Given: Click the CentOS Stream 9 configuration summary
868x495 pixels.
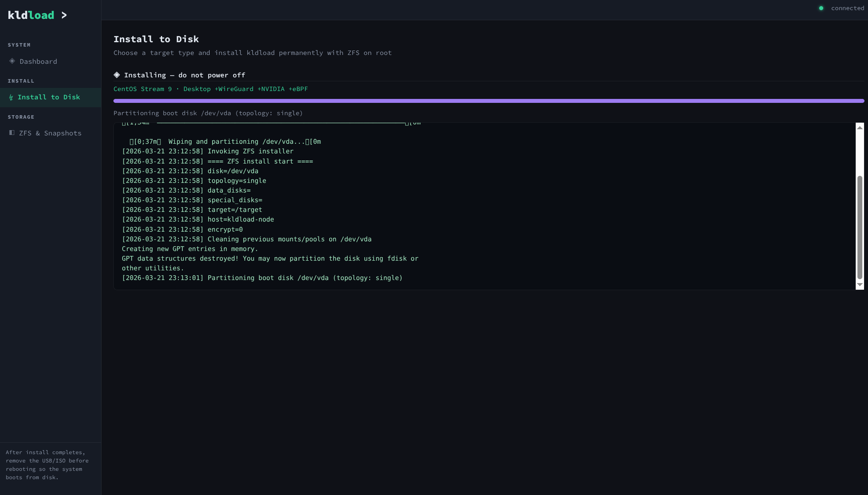Looking at the screenshot, I should point(211,89).
